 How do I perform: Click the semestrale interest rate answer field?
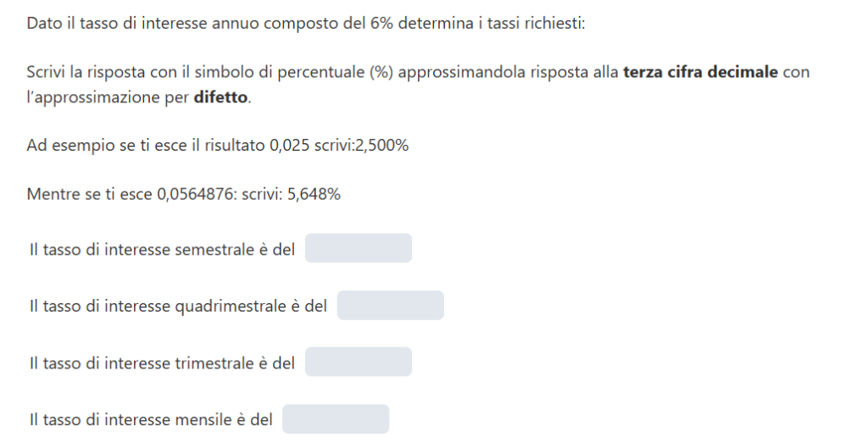(358, 249)
